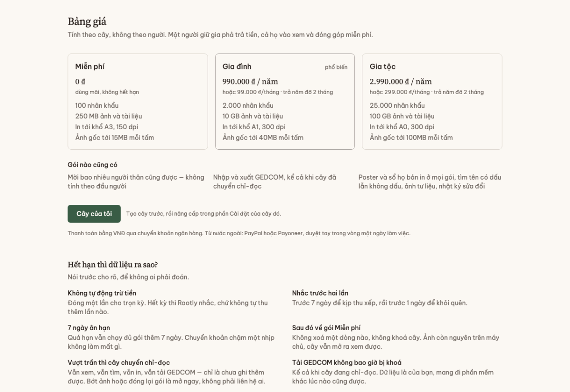The height and width of the screenshot is (392, 570).
Task: Click the 2.990.000 ₫ / năm price
Action: pos(401,81)
